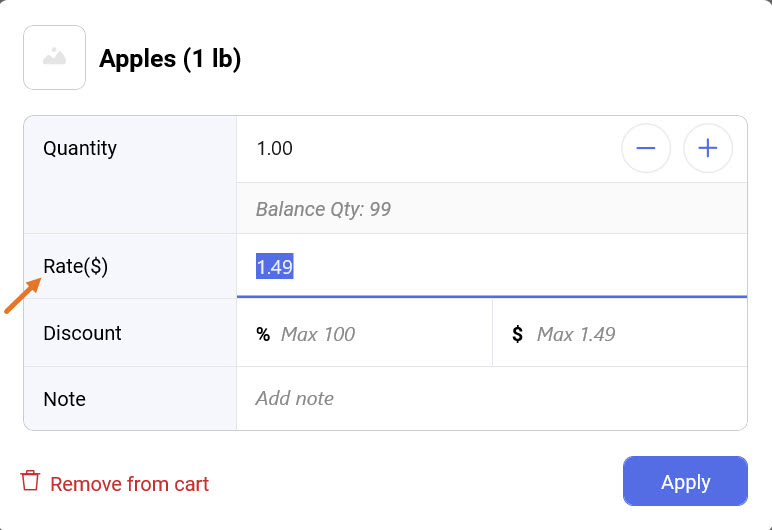Click the dollar symbol in Discount row
The height and width of the screenshot is (530, 772).
click(517, 334)
